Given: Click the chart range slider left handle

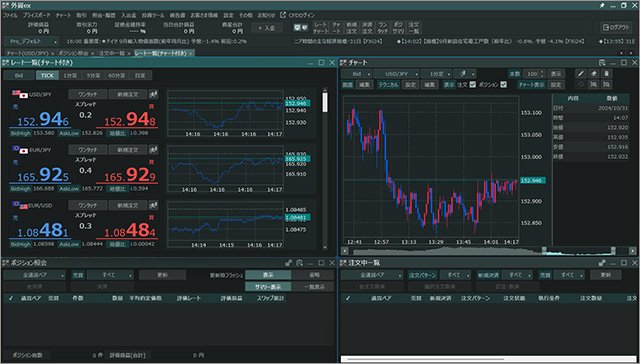Looking at the screenshot, I should (544, 250).
